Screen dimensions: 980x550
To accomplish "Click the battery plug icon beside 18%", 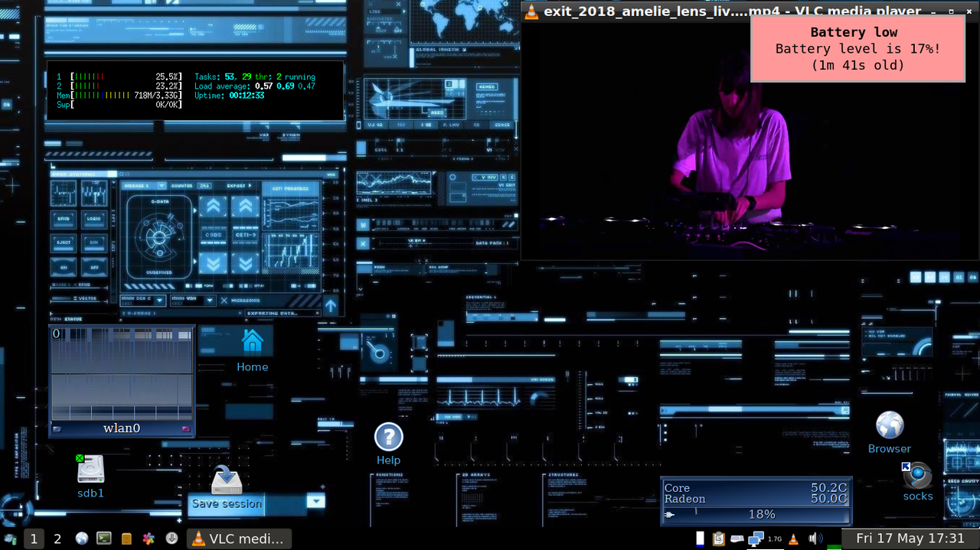I will (x=670, y=515).
